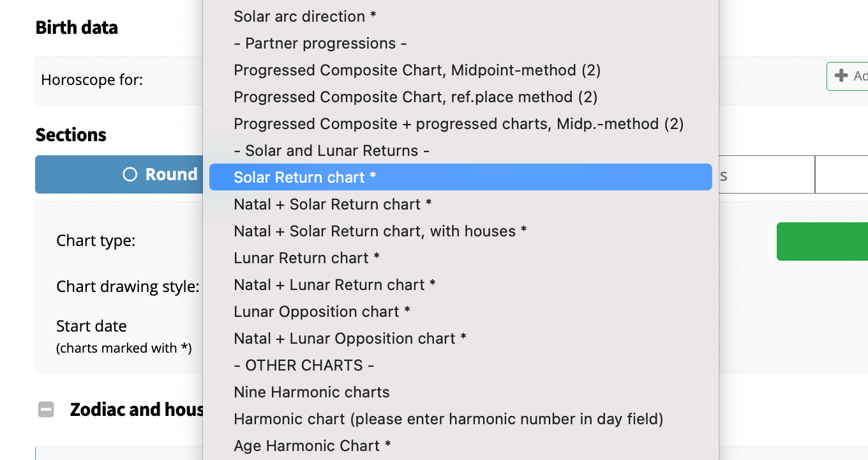868x460 pixels.
Task: Choose Age Harmonic Chart from the menu
Action: [311, 445]
